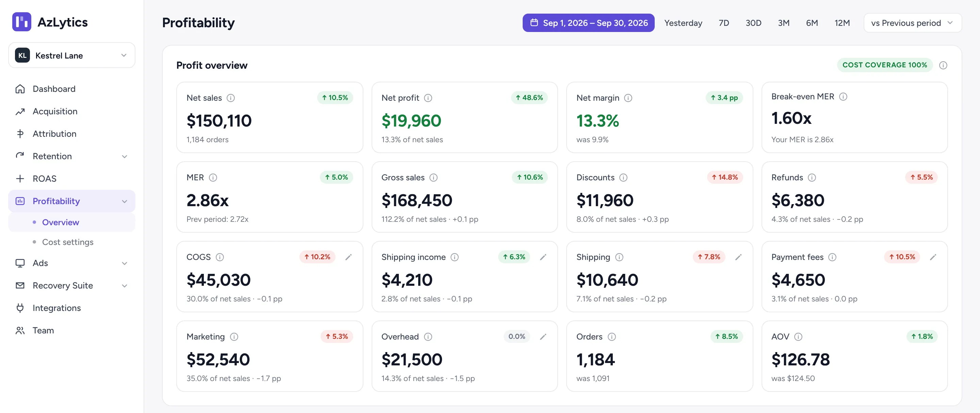
Task: Click the info icon next to MER 2.86x
Action: click(213, 177)
